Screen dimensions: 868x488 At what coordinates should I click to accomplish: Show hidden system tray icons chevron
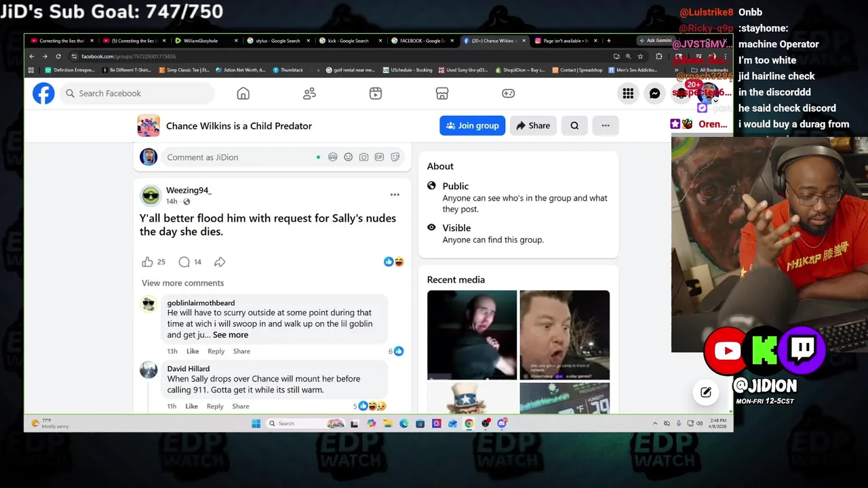tap(654, 424)
